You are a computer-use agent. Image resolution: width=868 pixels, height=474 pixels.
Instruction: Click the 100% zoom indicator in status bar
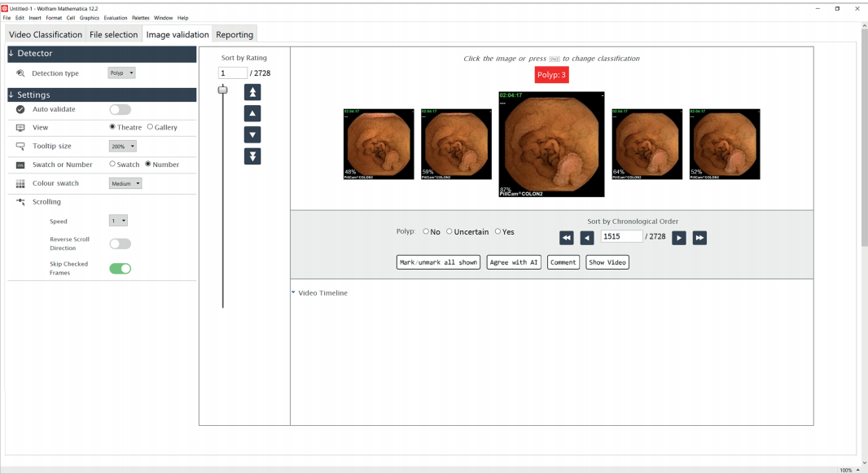(x=846, y=470)
